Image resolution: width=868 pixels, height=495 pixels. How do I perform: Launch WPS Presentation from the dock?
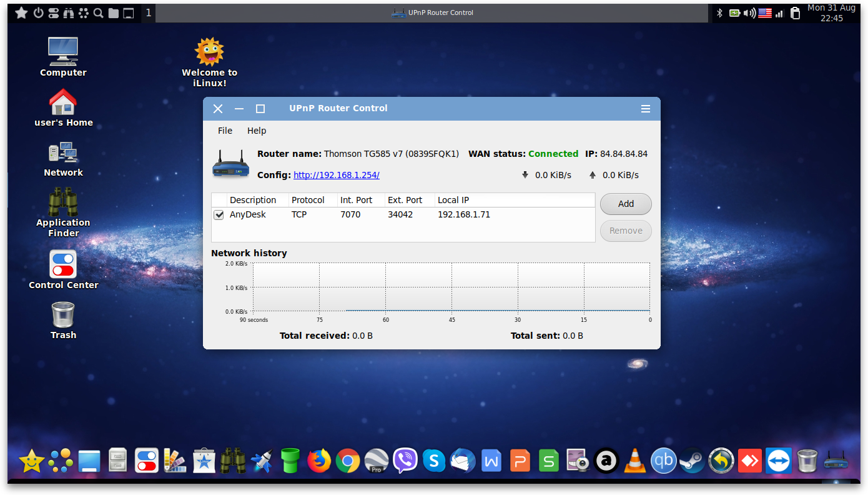click(520, 461)
